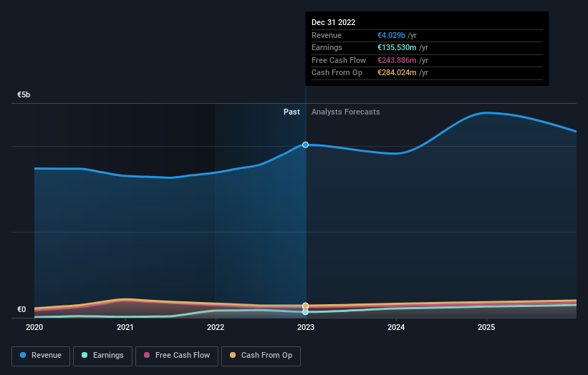This screenshot has height=375, width=588.
Task: Click the Earnings row label in tooltip
Action: point(327,47)
